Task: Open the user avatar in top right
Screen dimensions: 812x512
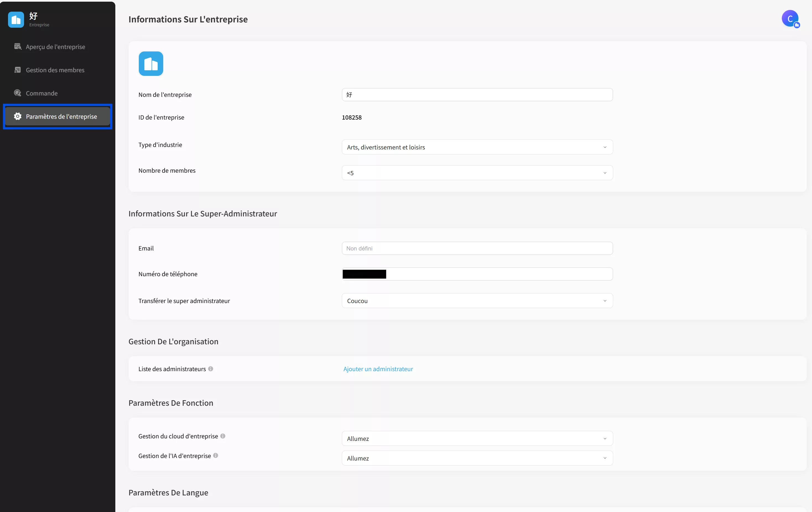Action: pyautogui.click(x=790, y=19)
